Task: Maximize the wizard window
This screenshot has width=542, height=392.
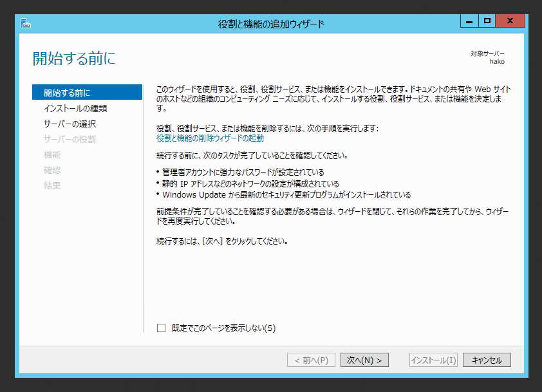Action: (x=487, y=21)
